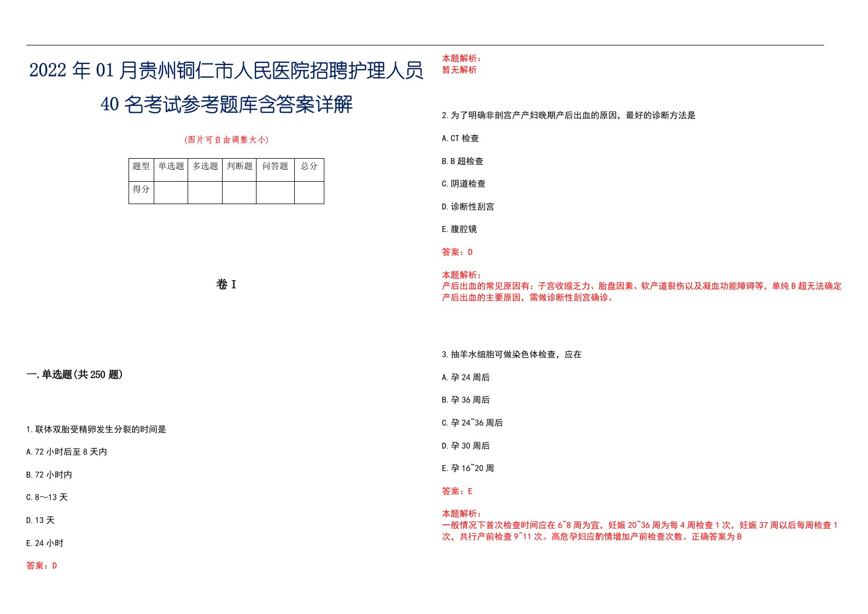Select option 'E.24小时'
The width and height of the screenshot is (868, 614).
[x=45, y=543]
